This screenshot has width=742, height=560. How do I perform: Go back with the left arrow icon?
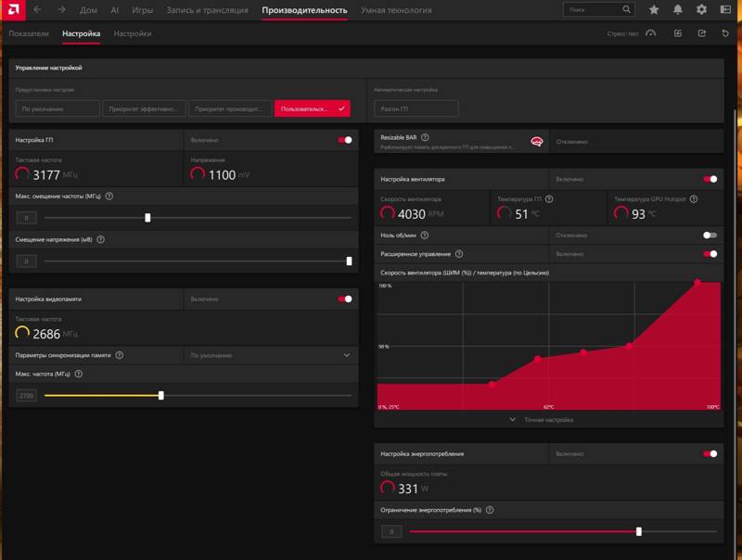coord(37,9)
